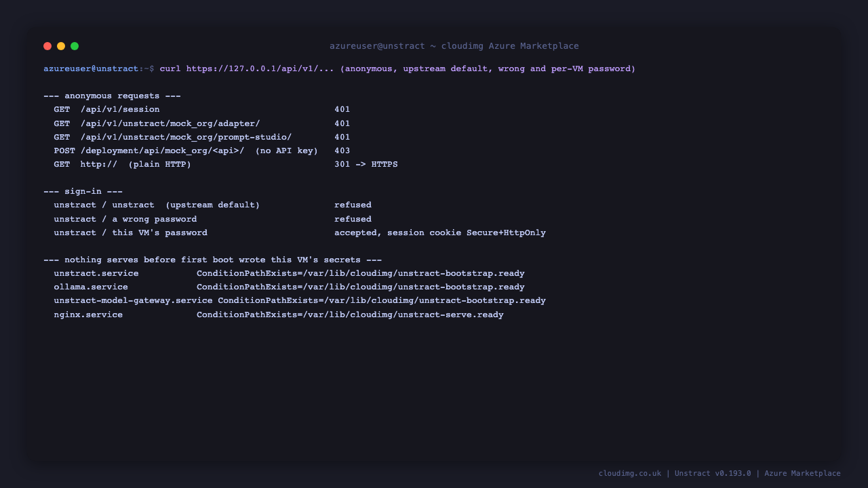Click the 'unstract-model-gateway.service' unit name

[x=134, y=300]
